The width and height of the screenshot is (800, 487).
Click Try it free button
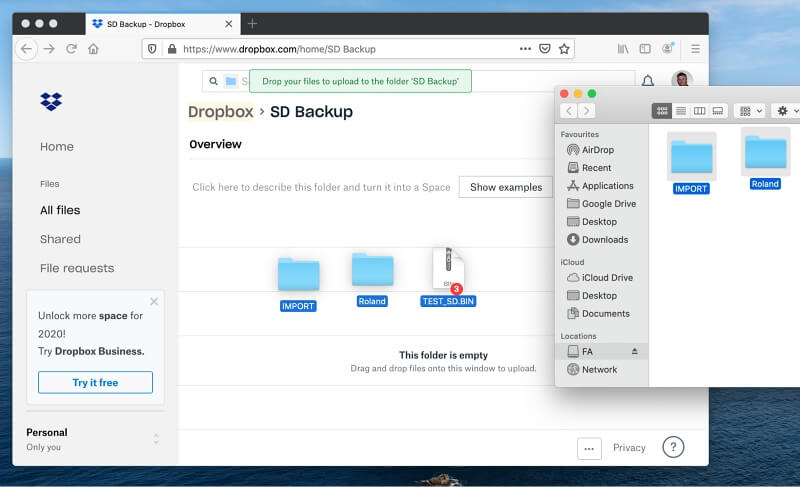(x=95, y=382)
